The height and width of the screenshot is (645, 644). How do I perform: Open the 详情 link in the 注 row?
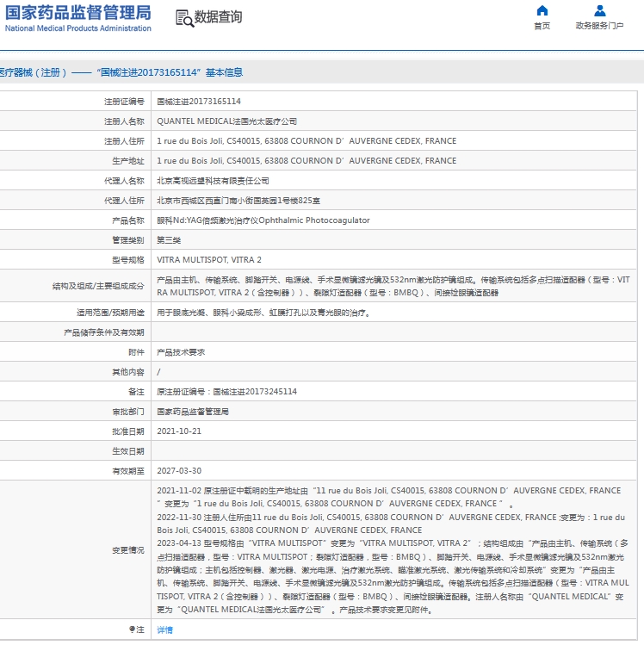[x=165, y=629]
